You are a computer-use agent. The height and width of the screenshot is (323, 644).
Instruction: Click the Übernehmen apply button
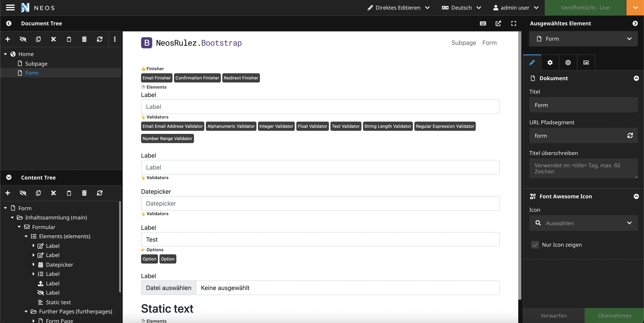[x=614, y=316]
